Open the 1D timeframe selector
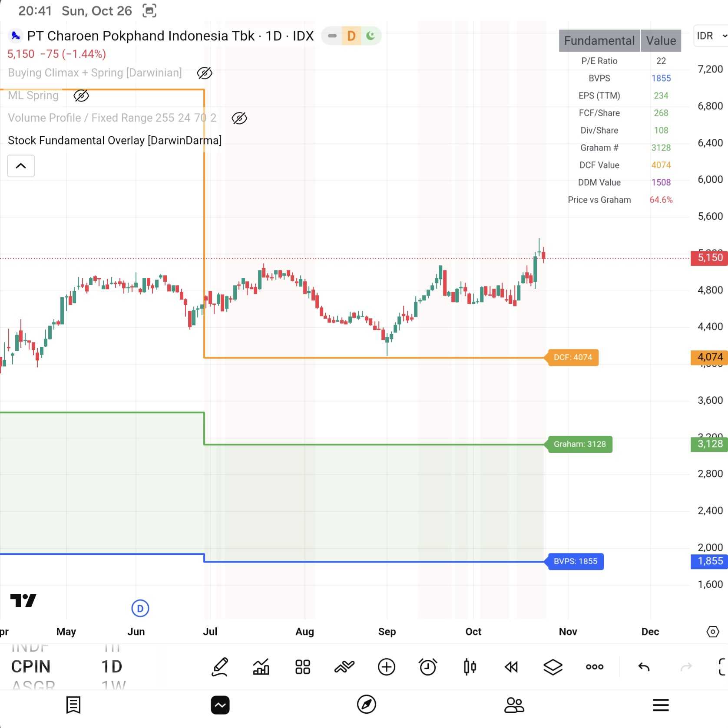 [112, 666]
